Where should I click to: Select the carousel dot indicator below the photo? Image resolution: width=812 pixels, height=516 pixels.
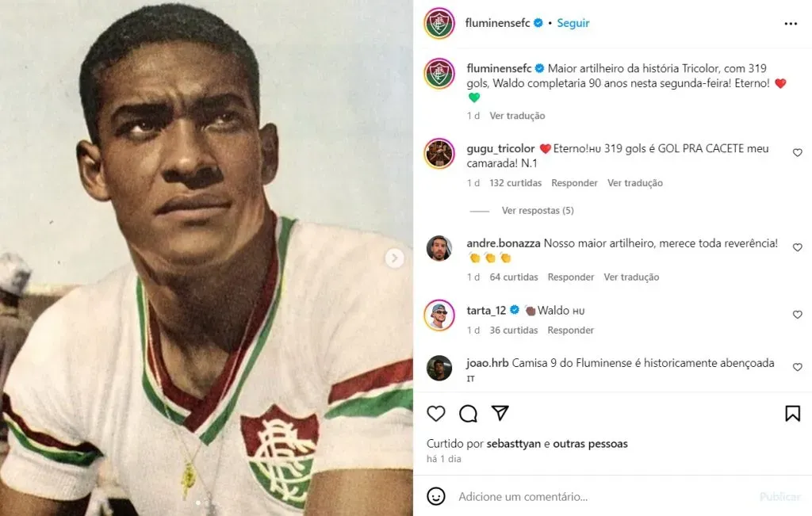tap(197, 503)
